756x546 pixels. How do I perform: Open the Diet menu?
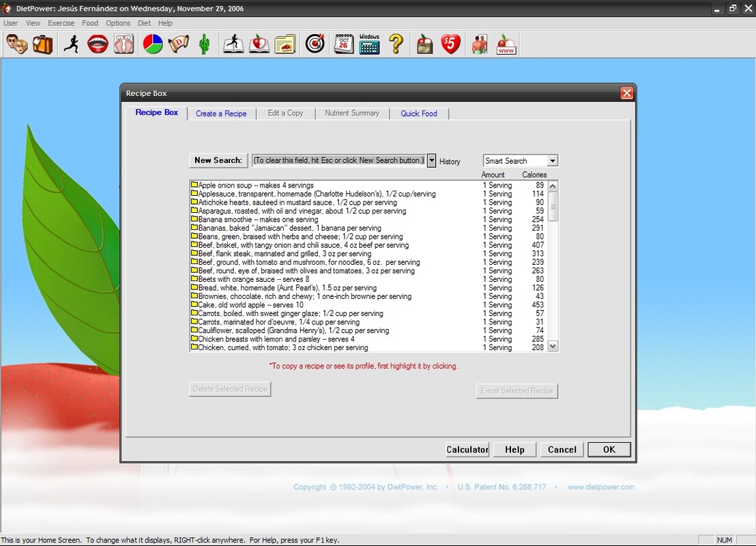click(x=144, y=23)
